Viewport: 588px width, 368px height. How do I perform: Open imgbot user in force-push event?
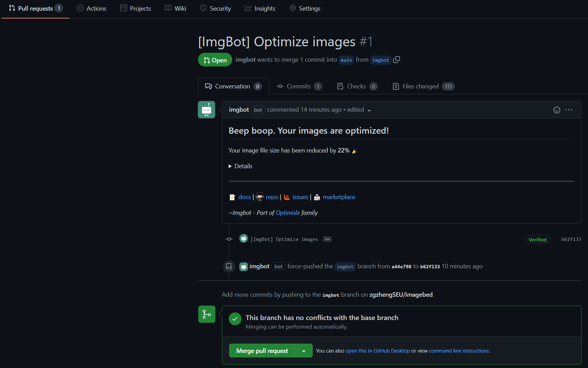coord(259,266)
